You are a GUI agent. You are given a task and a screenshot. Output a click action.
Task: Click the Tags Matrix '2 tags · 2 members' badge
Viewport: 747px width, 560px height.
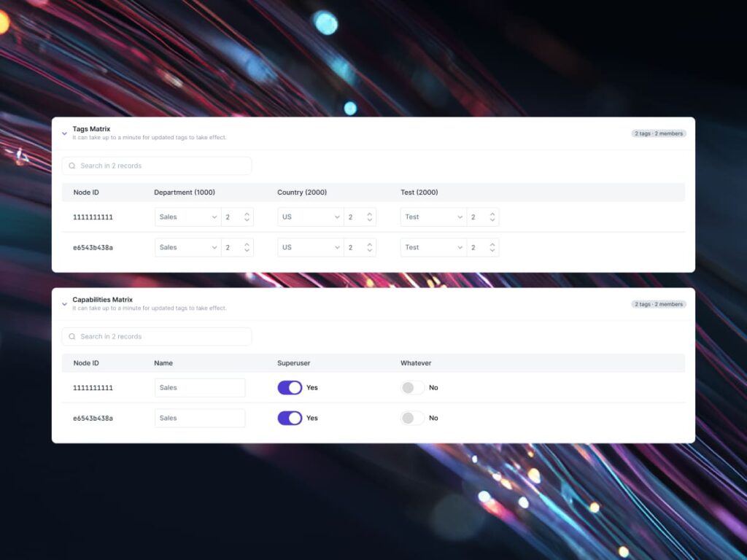click(659, 133)
